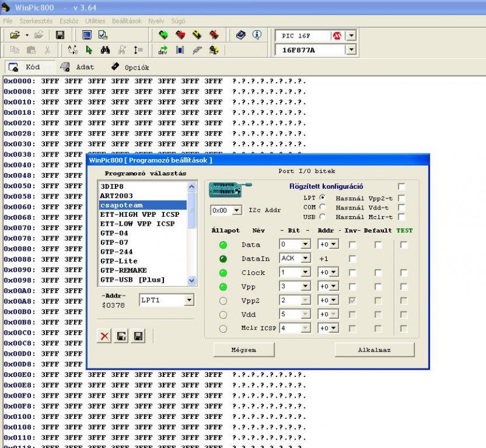
Task: Select the COM radio button
Action: pos(323,207)
